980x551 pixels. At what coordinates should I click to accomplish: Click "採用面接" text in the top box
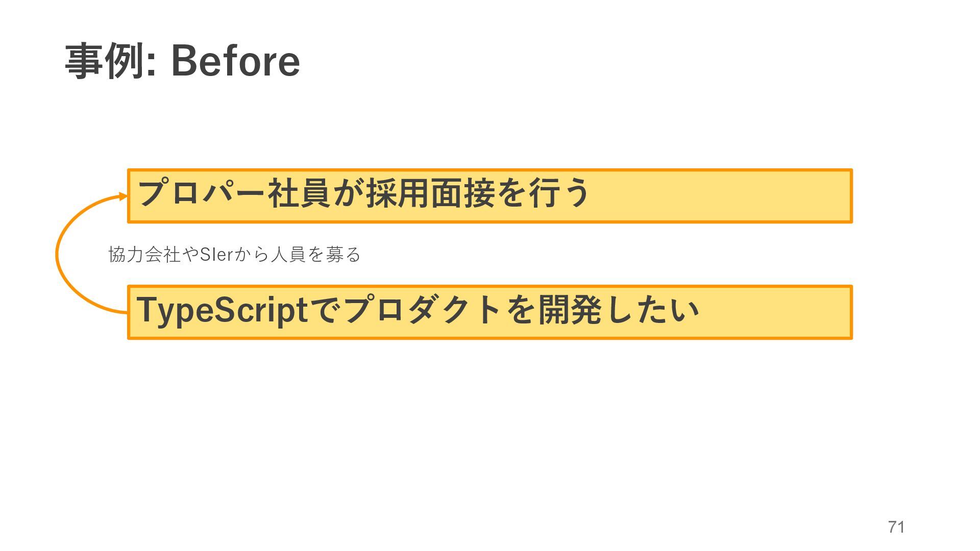click(x=430, y=193)
